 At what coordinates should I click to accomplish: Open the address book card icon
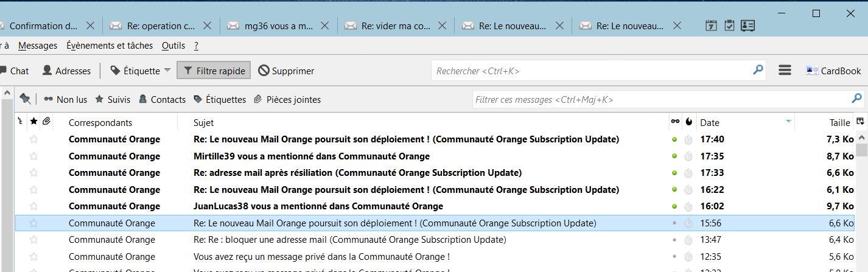coord(747,26)
